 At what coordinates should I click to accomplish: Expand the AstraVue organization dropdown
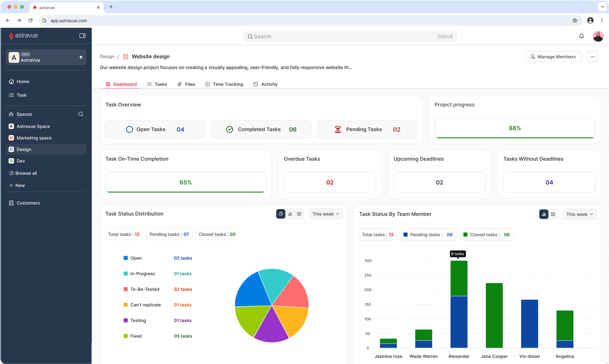tap(81, 57)
